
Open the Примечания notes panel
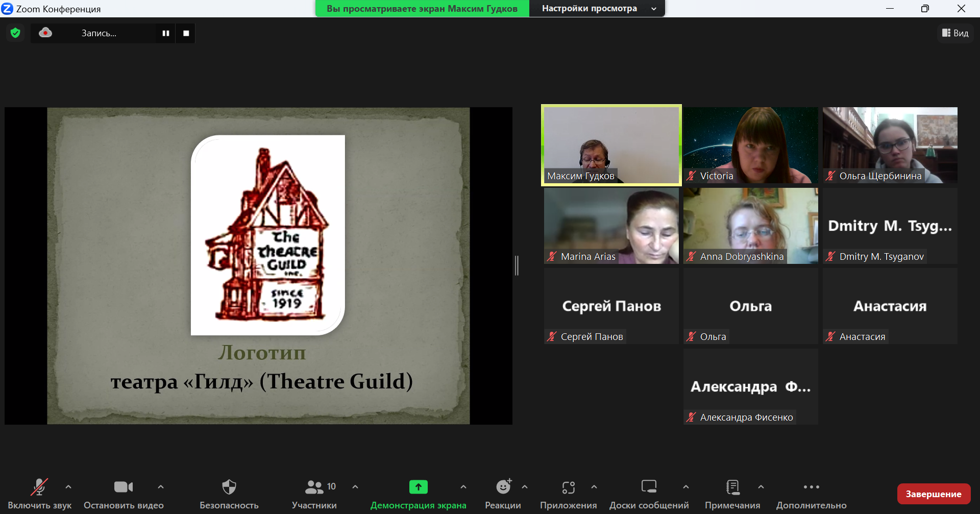click(732, 493)
